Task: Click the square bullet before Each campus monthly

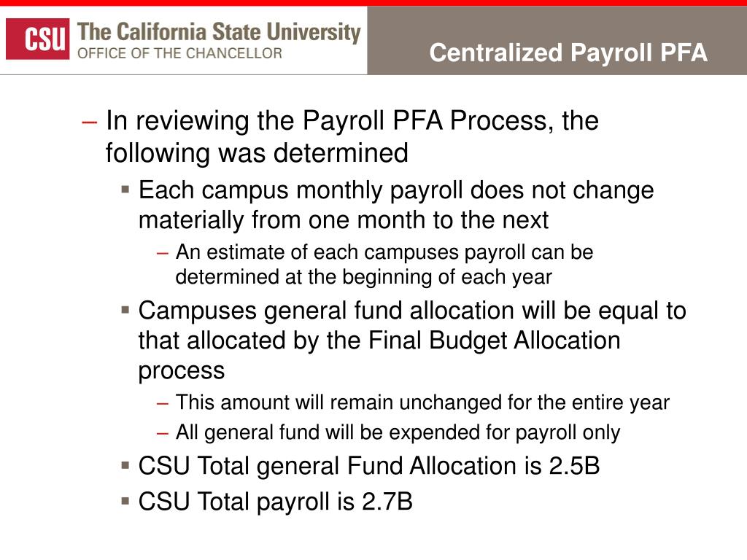Action: (x=125, y=190)
